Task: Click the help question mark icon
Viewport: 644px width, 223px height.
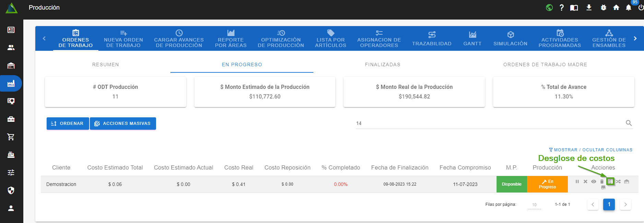Action: pyautogui.click(x=562, y=8)
